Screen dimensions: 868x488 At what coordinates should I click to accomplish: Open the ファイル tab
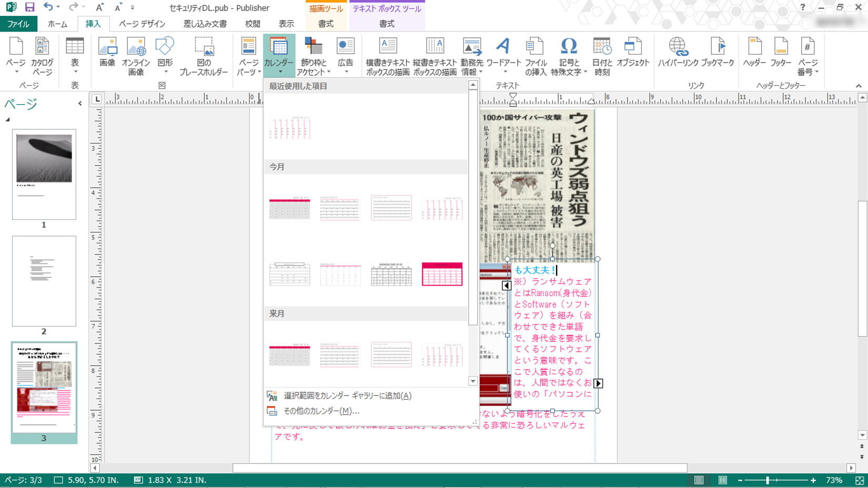pos(18,24)
